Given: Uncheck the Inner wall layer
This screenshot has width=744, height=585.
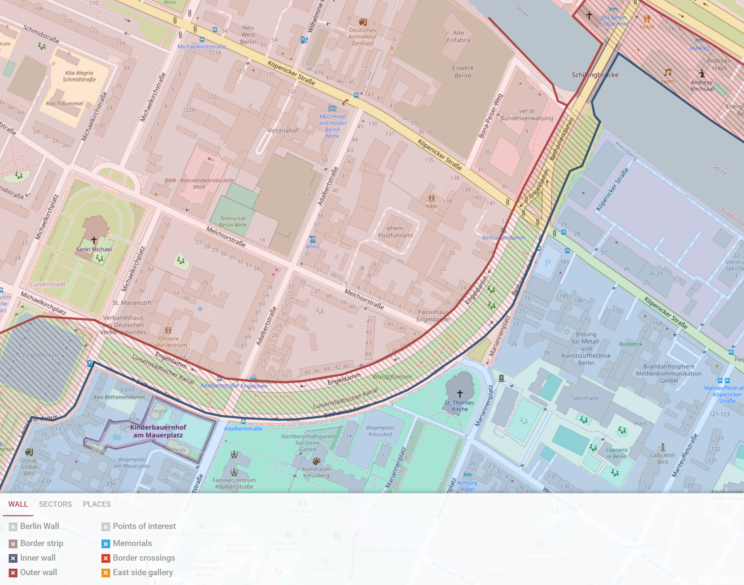Looking at the screenshot, I should 13,558.
